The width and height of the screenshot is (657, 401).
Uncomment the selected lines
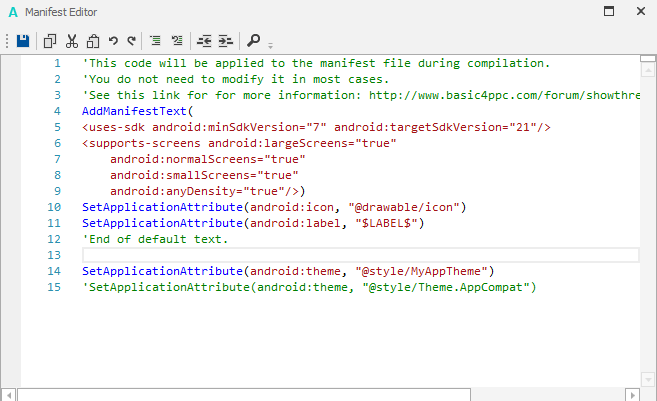(x=177, y=41)
